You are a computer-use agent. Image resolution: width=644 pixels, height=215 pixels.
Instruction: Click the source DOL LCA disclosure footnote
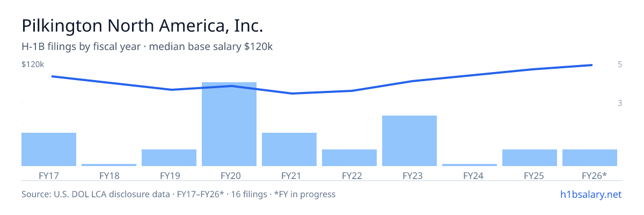[x=178, y=194]
